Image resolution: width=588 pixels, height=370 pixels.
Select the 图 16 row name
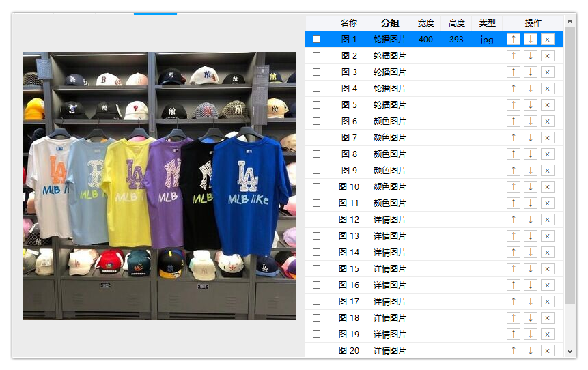(x=349, y=285)
